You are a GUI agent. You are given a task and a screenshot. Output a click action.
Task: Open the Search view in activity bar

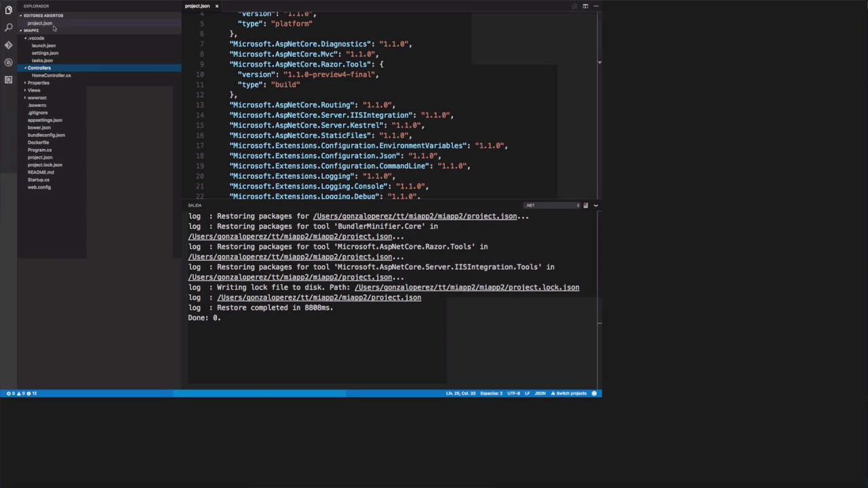[8, 28]
